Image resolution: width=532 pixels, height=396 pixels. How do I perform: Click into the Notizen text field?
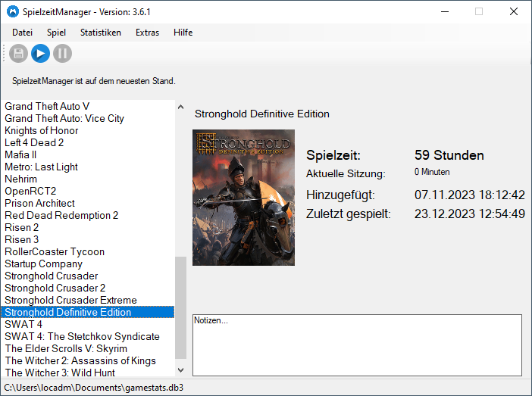357,345
